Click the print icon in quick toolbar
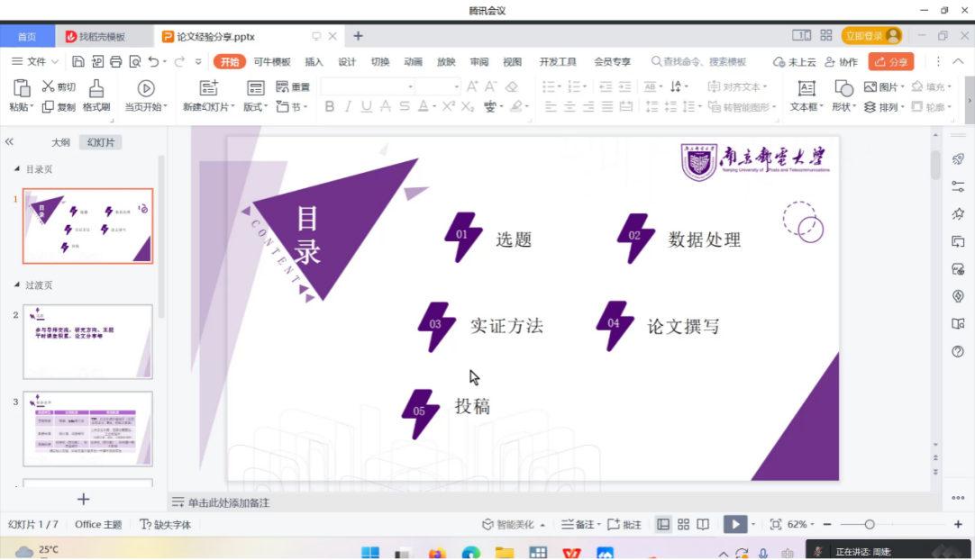 click(115, 62)
